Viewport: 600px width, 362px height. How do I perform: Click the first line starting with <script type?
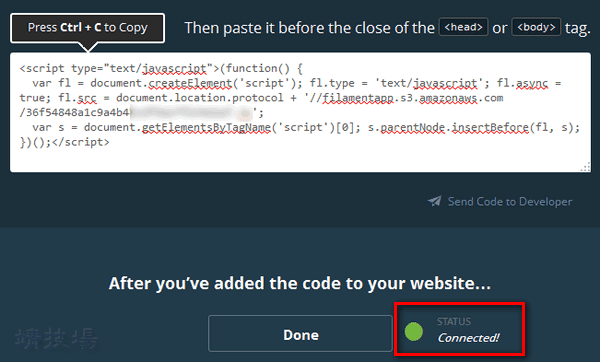pos(161,68)
